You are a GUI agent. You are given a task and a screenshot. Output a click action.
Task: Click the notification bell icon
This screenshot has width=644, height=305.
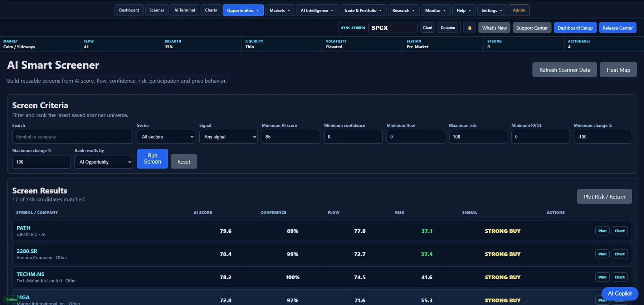coord(469,28)
